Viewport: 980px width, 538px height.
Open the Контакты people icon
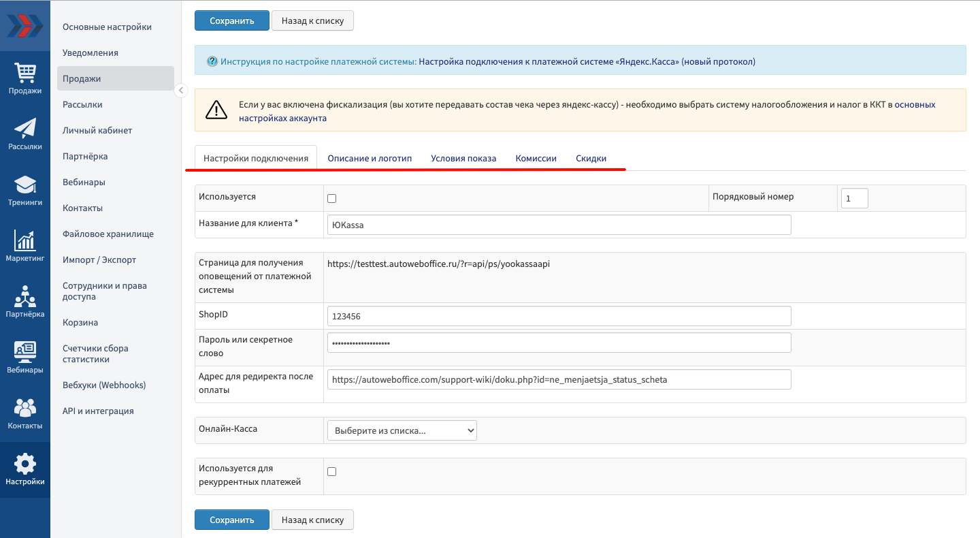click(25, 408)
